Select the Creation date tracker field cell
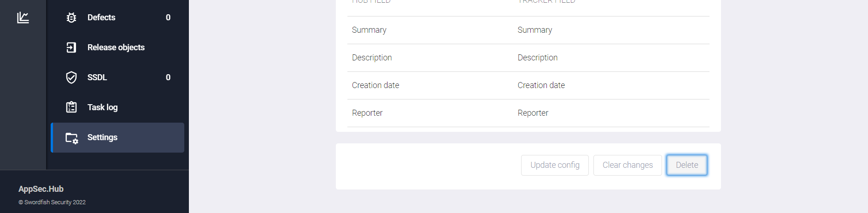 coord(541,85)
